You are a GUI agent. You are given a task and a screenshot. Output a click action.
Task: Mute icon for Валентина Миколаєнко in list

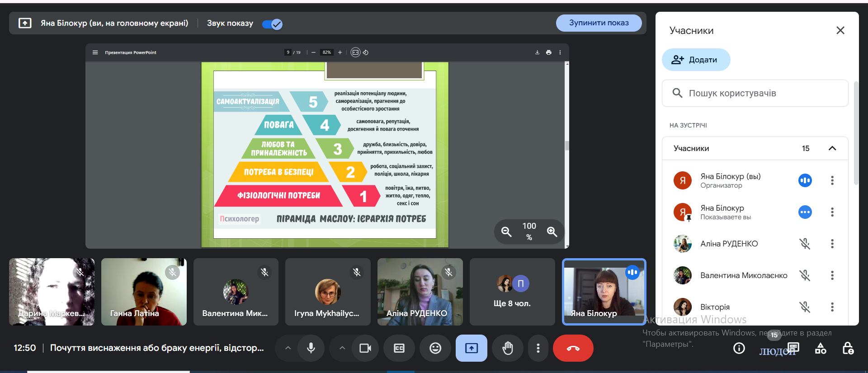[x=805, y=275]
